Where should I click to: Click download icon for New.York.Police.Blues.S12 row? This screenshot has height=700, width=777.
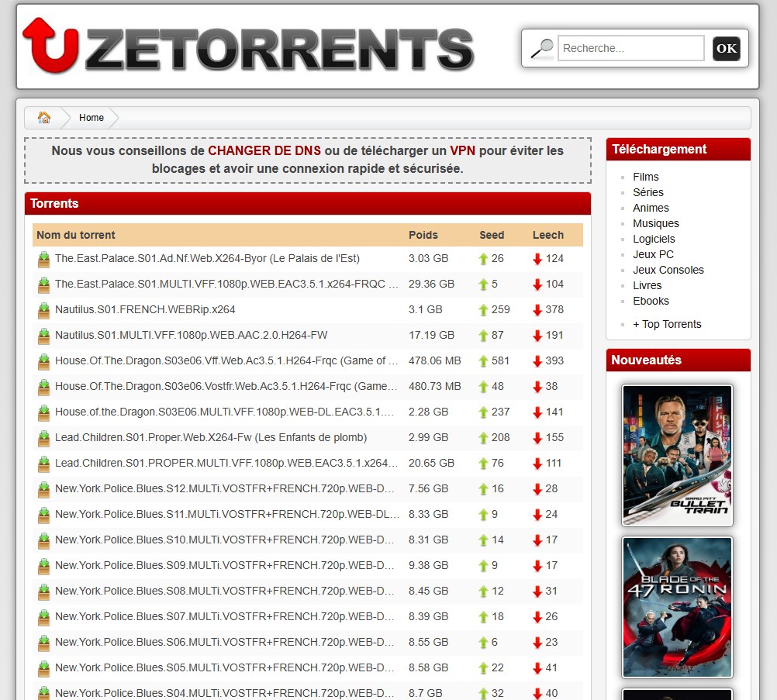(44, 489)
